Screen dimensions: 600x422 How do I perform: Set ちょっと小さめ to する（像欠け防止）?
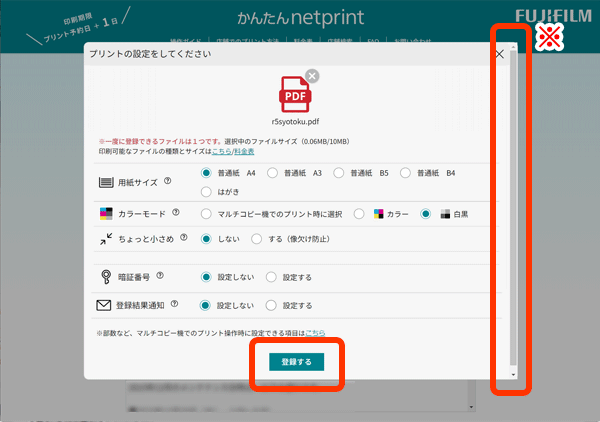pos(256,239)
